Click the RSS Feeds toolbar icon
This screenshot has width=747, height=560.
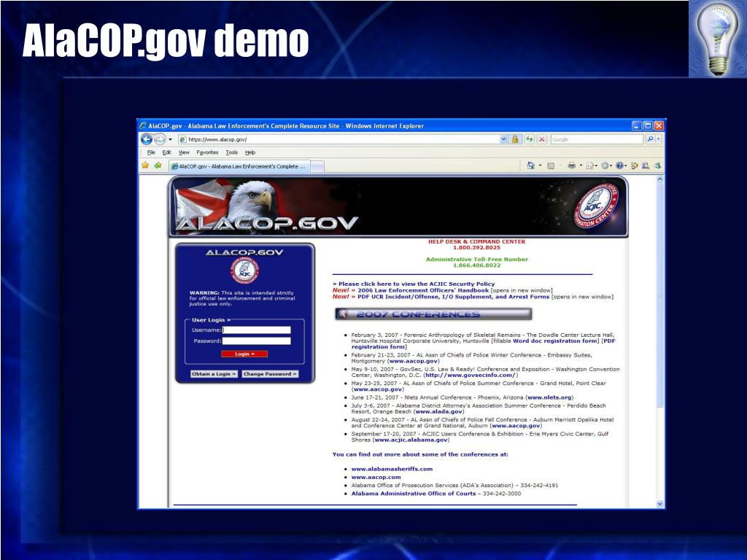click(x=551, y=166)
